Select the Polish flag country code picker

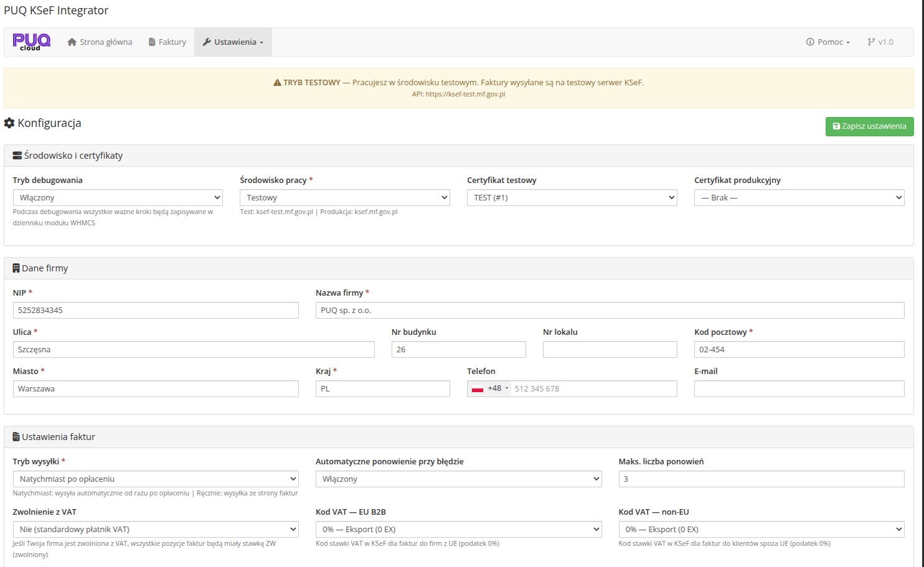coord(489,388)
